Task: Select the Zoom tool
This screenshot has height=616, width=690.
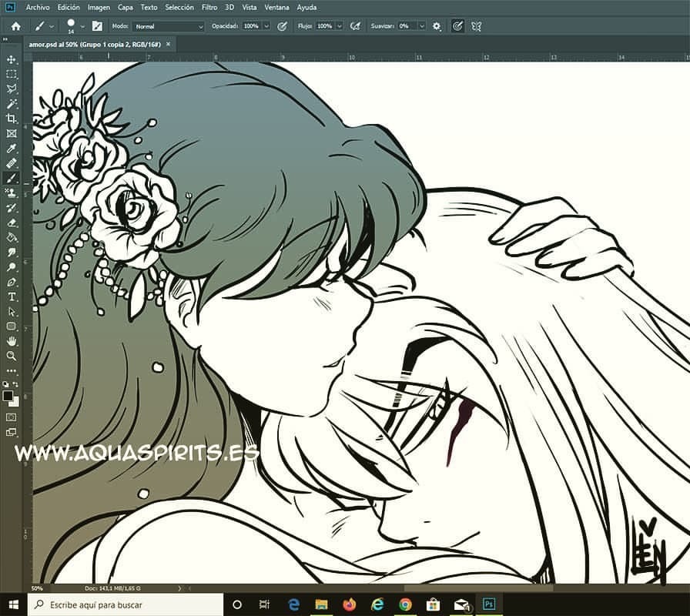Action: point(12,356)
